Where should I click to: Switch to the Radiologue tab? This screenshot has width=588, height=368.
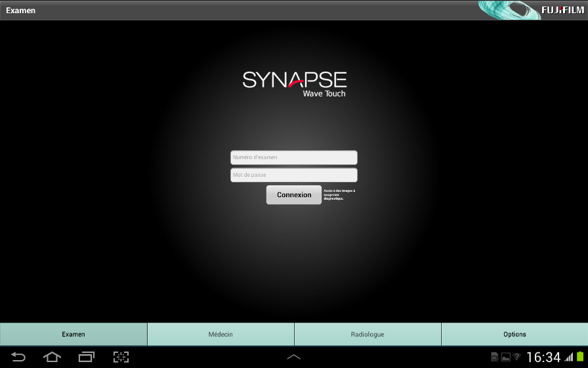[x=367, y=334]
